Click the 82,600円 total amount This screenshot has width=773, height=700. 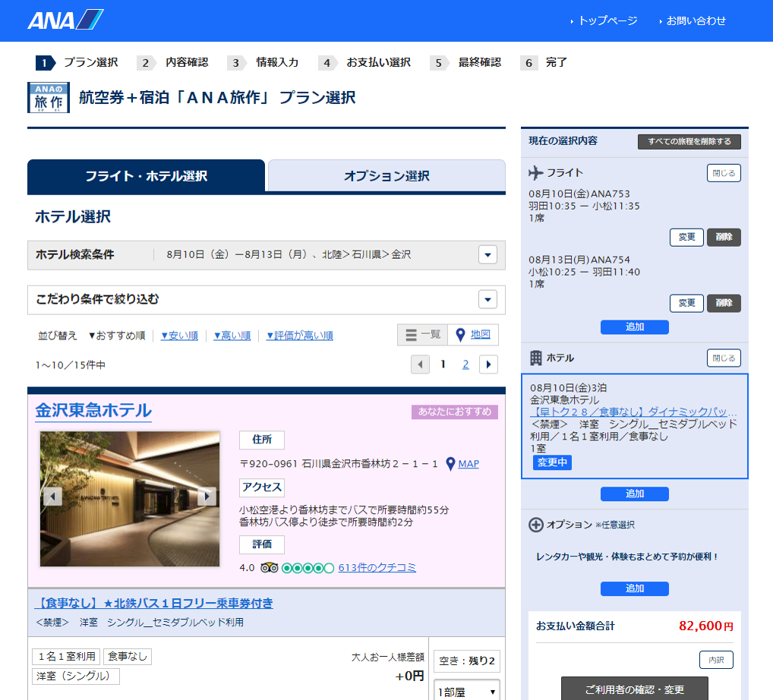tap(706, 626)
